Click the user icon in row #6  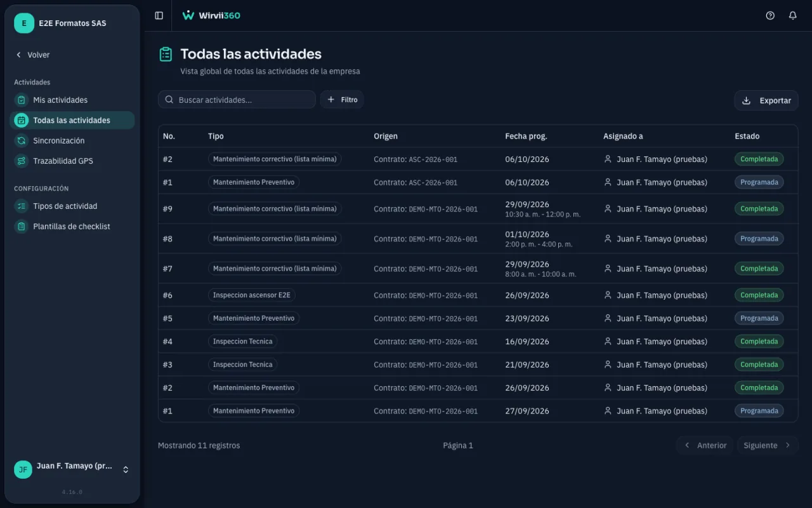[x=608, y=295]
